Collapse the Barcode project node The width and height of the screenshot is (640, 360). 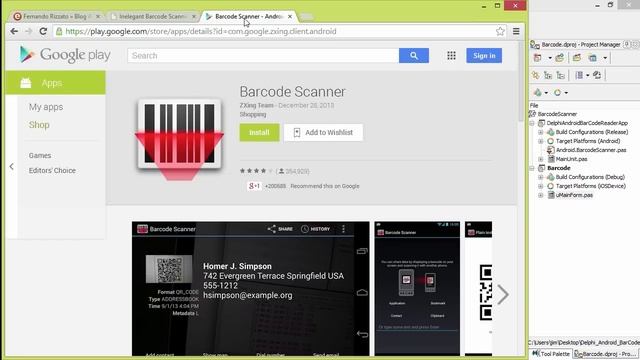[532, 168]
